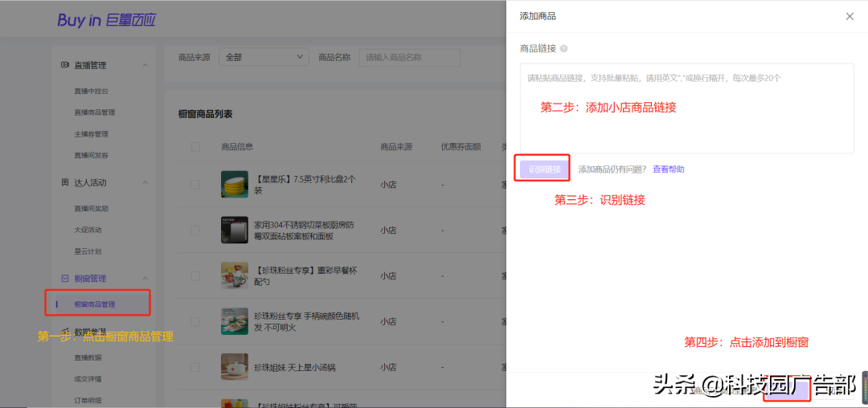Click the 识别链接 button
This screenshot has width=868, height=408.
[x=545, y=169]
